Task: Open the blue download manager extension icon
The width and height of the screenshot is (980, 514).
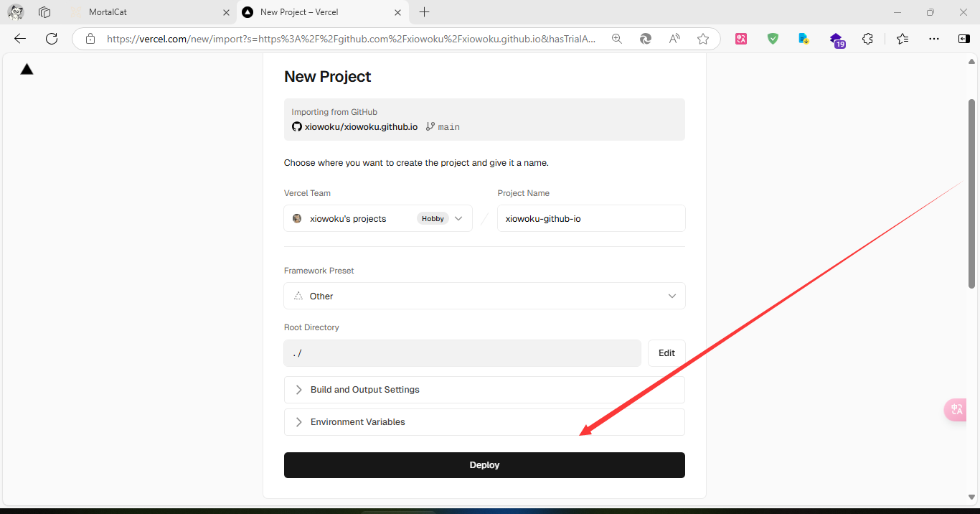Action: 804,39
